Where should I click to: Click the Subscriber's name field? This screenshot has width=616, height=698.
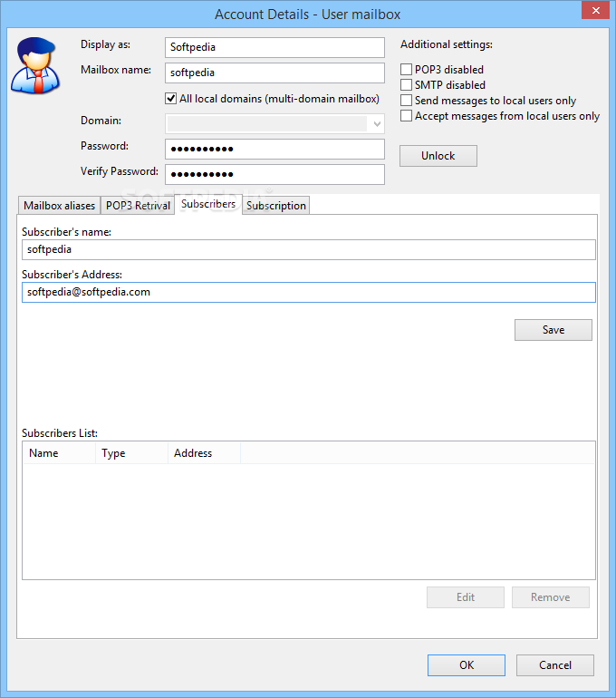309,249
